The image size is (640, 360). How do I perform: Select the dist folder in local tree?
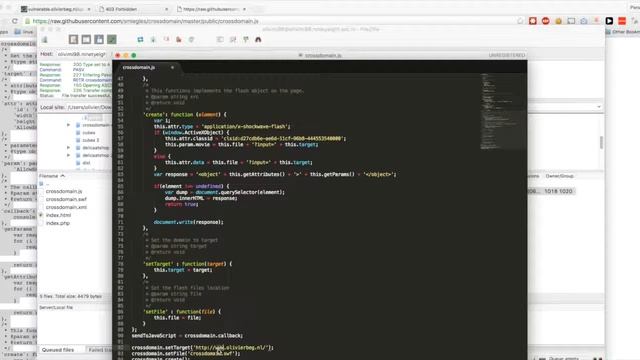(86, 162)
